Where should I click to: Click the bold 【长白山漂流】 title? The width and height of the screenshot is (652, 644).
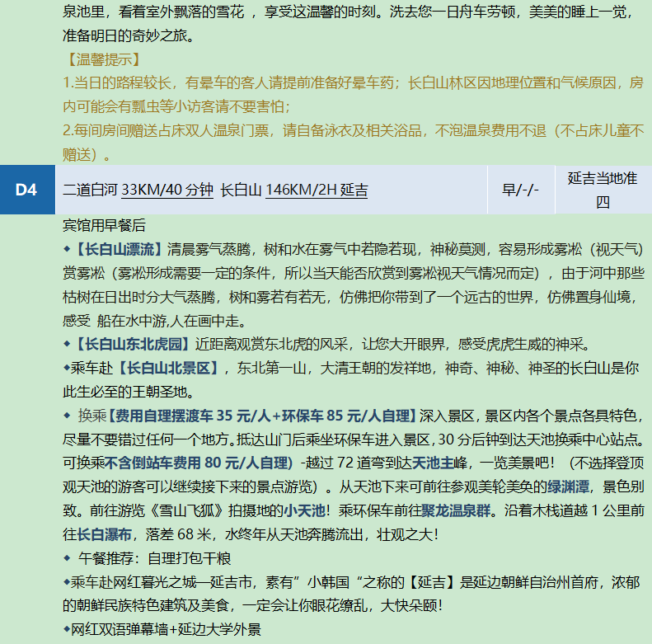click(120, 249)
